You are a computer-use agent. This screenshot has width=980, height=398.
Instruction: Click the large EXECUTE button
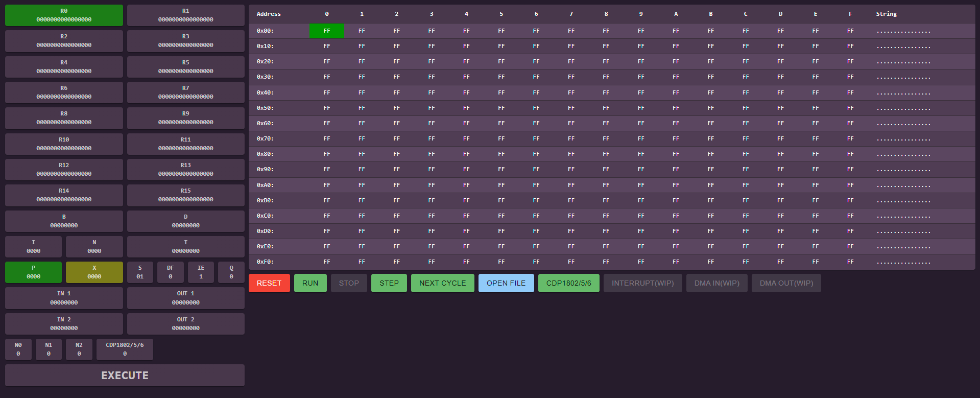[x=125, y=376]
